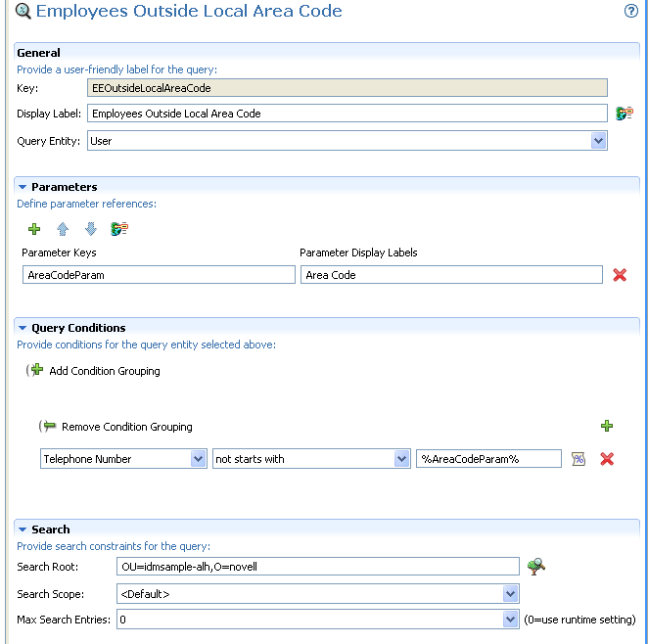Open the Telephone Number attribute dropdown
Viewport: 648px width, 644px height.
pos(197,459)
